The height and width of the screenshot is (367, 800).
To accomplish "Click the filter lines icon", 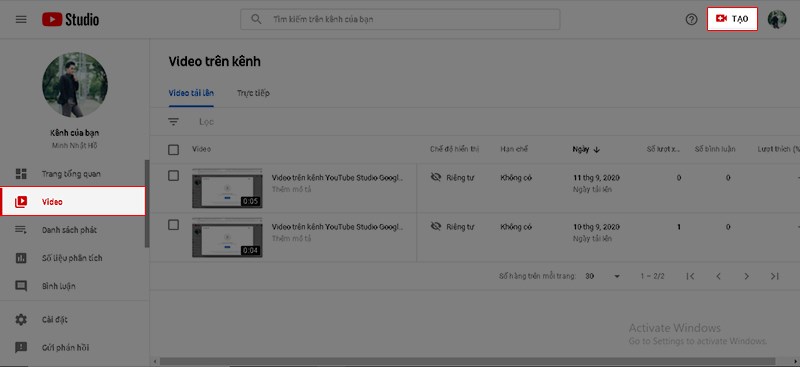I will (173, 121).
